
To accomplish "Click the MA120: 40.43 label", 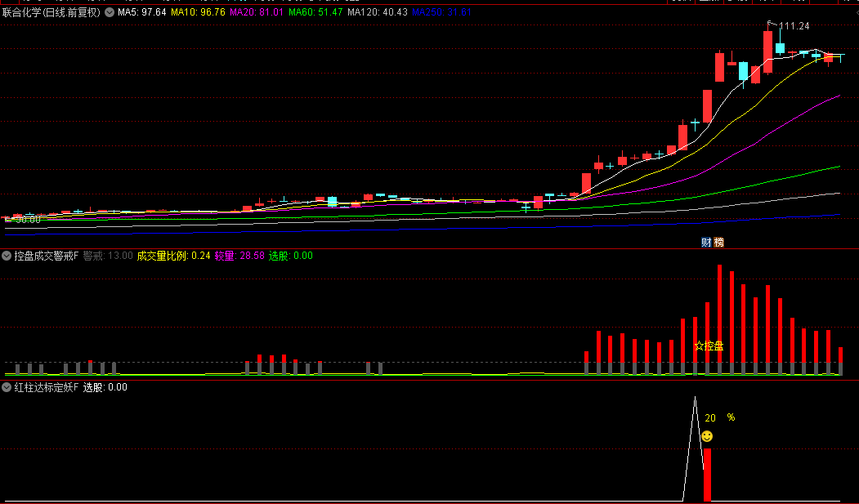I will click(378, 12).
